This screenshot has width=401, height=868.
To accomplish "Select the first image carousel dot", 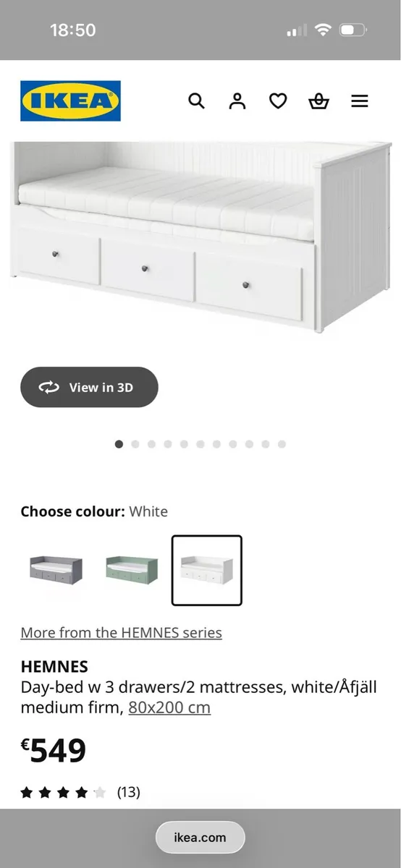I will (x=119, y=444).
